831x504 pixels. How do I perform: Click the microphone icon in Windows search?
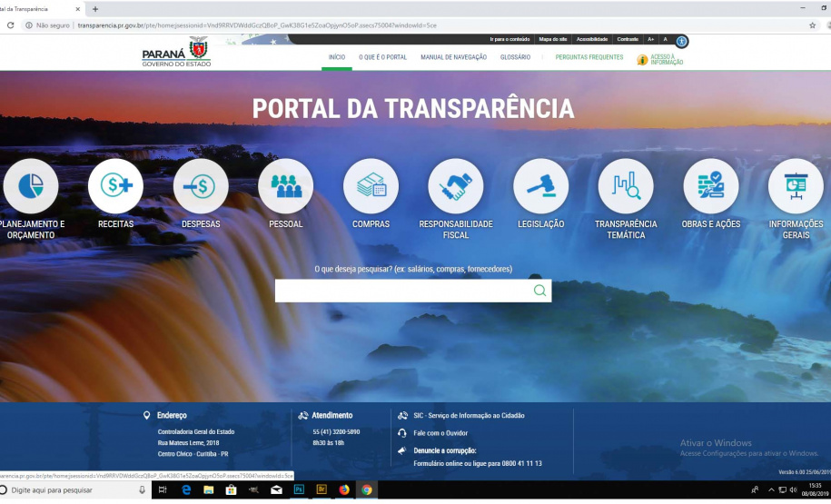click(x=142, y=489)
